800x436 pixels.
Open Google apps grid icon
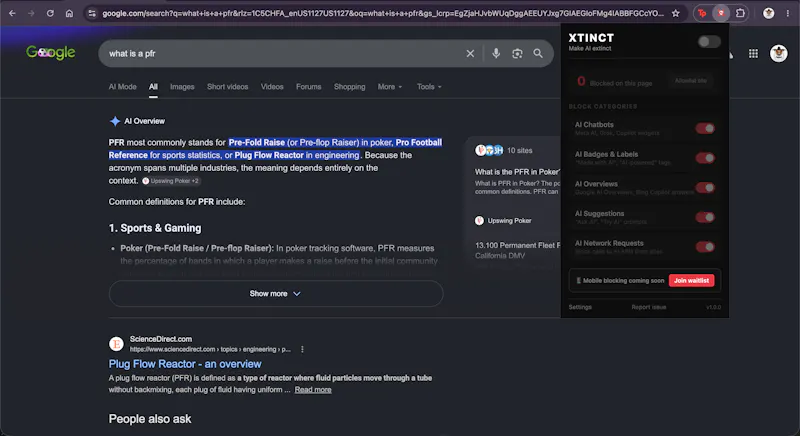point(753,54)
